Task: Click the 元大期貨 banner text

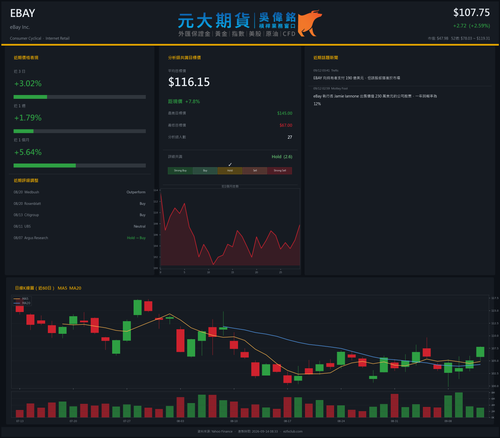Action: 214,21
